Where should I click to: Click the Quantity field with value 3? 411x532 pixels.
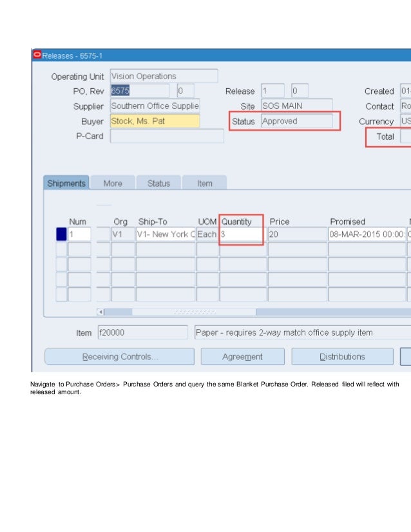(x=242, y=234)
